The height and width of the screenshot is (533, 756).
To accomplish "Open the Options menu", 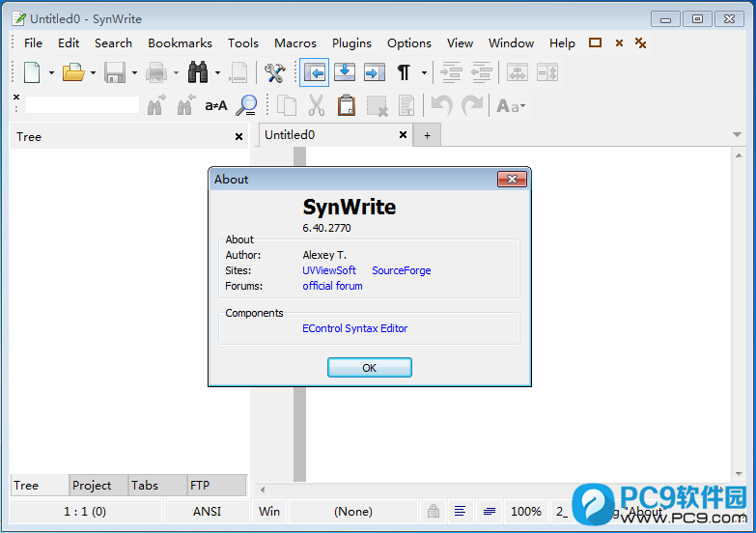I will click(408, 43).
